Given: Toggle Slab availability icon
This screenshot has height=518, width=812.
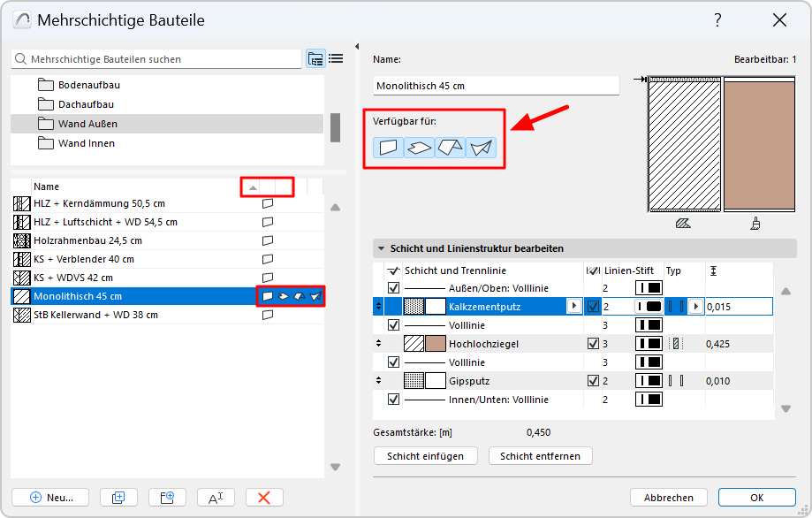Looking at the screenshot, I should (x=419, y=148).
